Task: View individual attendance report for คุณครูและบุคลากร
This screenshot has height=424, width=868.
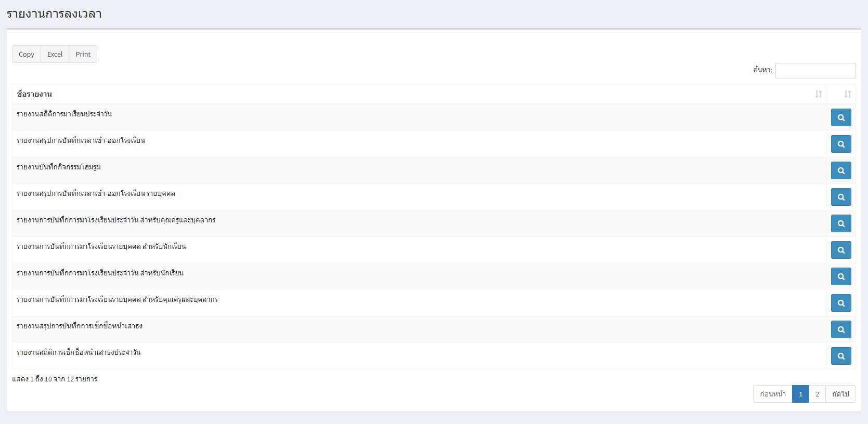Action: [x=841, y=303]
